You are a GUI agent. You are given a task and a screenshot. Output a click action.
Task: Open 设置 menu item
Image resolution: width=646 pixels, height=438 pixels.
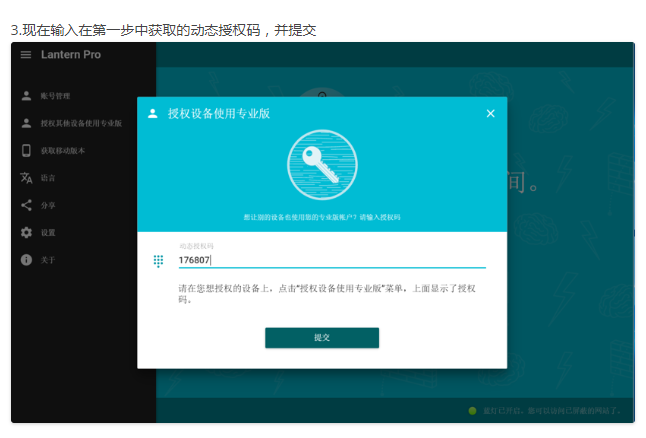(48, 232)
